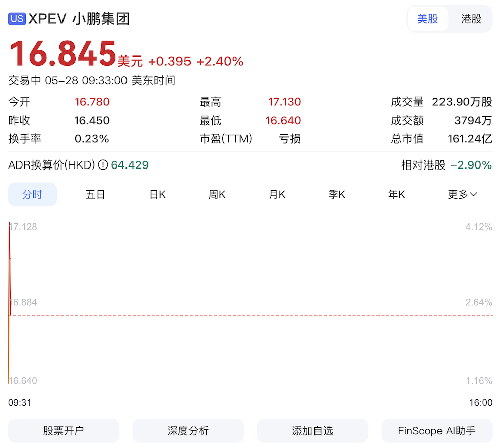Viewport: 504px width, 448px height.
Task: Click the 09:31 chart start time
Action: (20, 402)
